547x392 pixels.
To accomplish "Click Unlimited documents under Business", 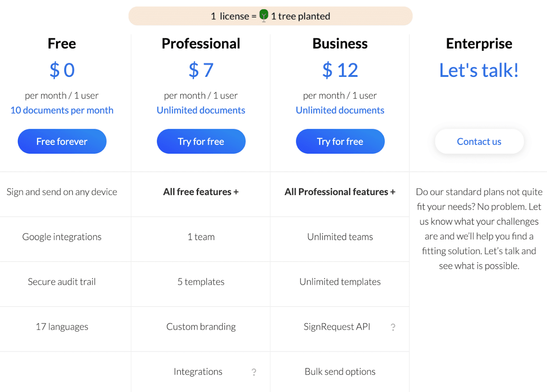I will (340, 110).
